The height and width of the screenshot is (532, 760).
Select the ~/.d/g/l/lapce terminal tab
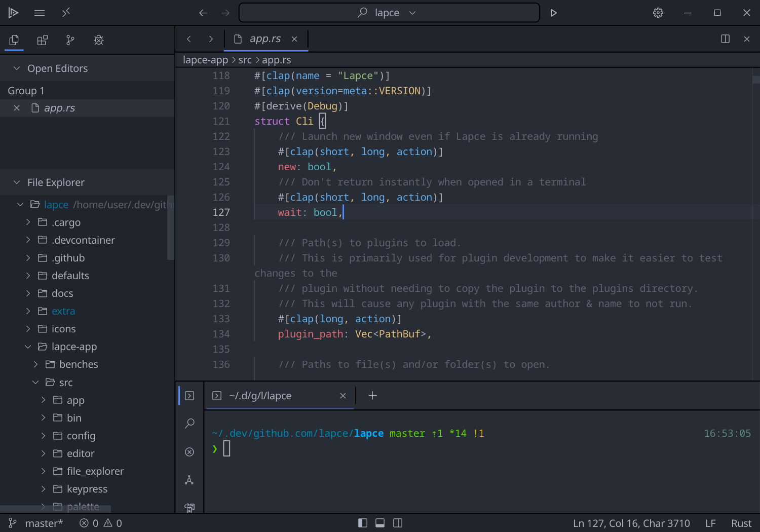280,396
